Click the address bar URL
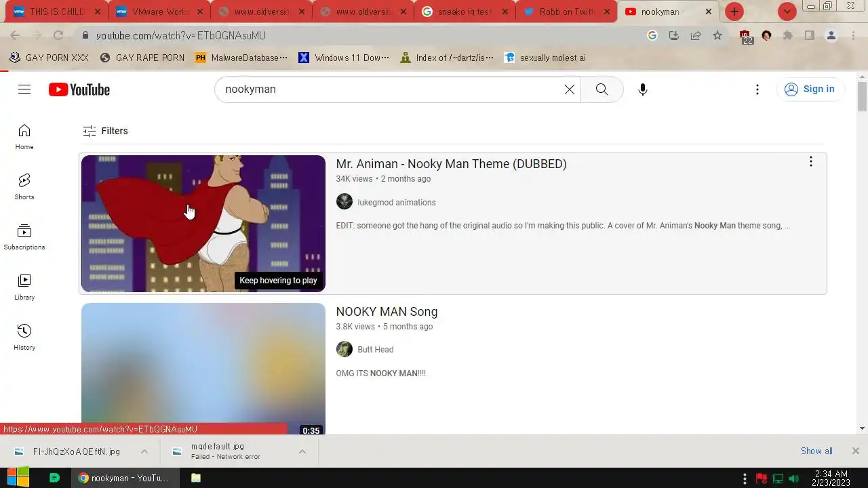 (x=181, y=35)
